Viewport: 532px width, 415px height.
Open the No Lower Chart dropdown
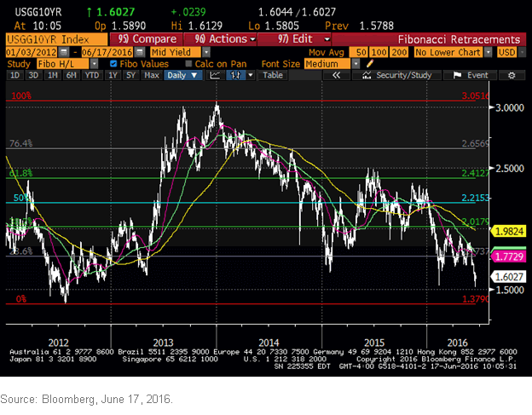pyautogui.click(x=488, y=52)
